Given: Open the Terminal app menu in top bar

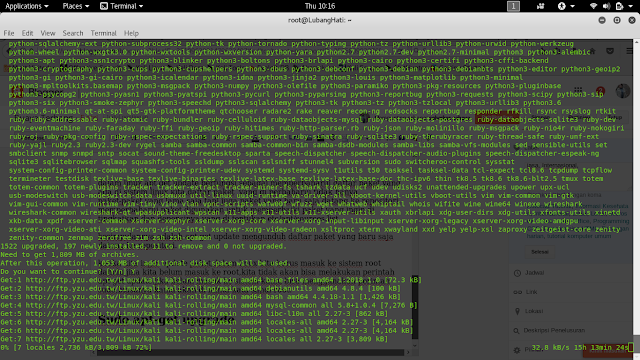Looking at the screenshot, I should coord(122,6).
